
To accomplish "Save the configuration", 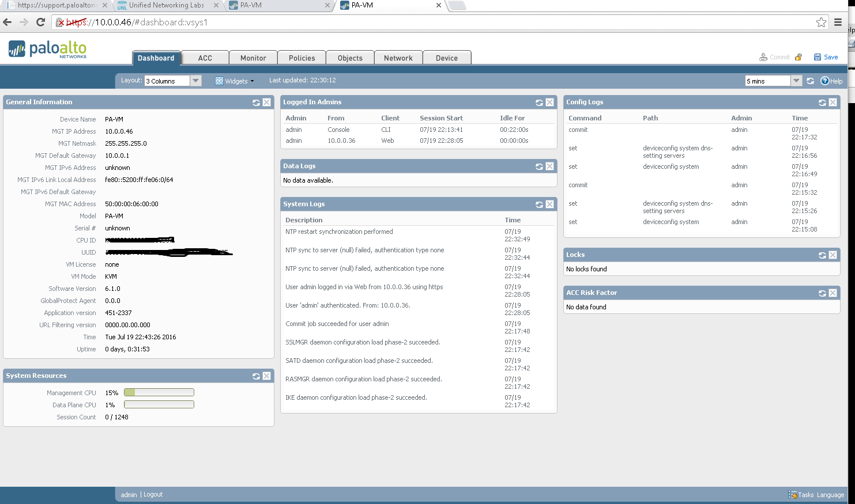I will [826, 57].
